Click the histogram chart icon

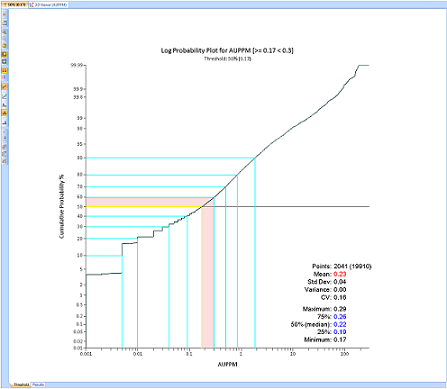(x=4, y=105)
